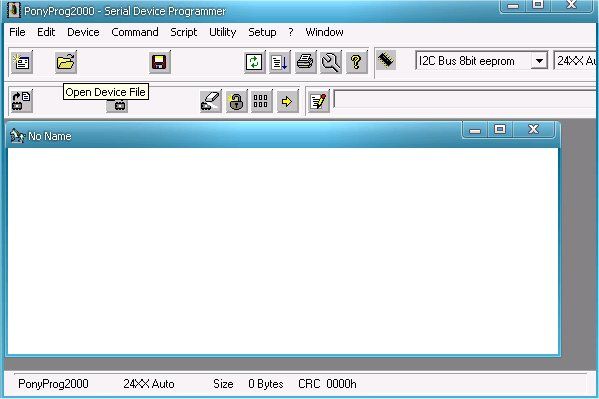The image size is (599, 399).
Task: Click the yellow question mark help icon
Action: click(356, 62)
